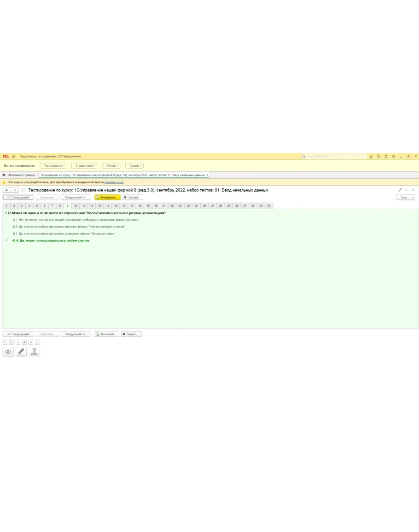Expand the Справочники dropdown menu

pyautogui.click(x=84, y=166)
